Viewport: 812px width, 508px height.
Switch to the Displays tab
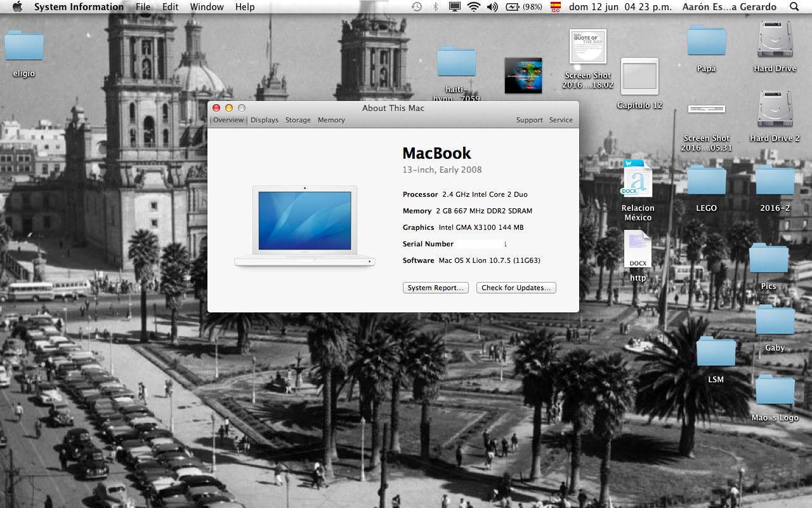tap(265, 120)
